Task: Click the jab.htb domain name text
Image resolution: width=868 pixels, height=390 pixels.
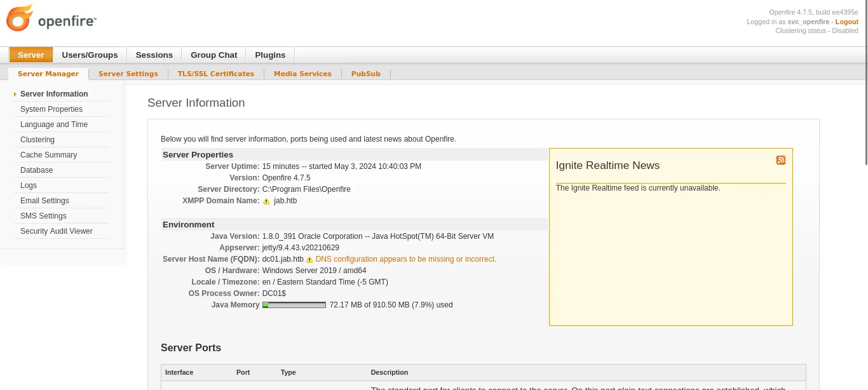Action: 285,201
